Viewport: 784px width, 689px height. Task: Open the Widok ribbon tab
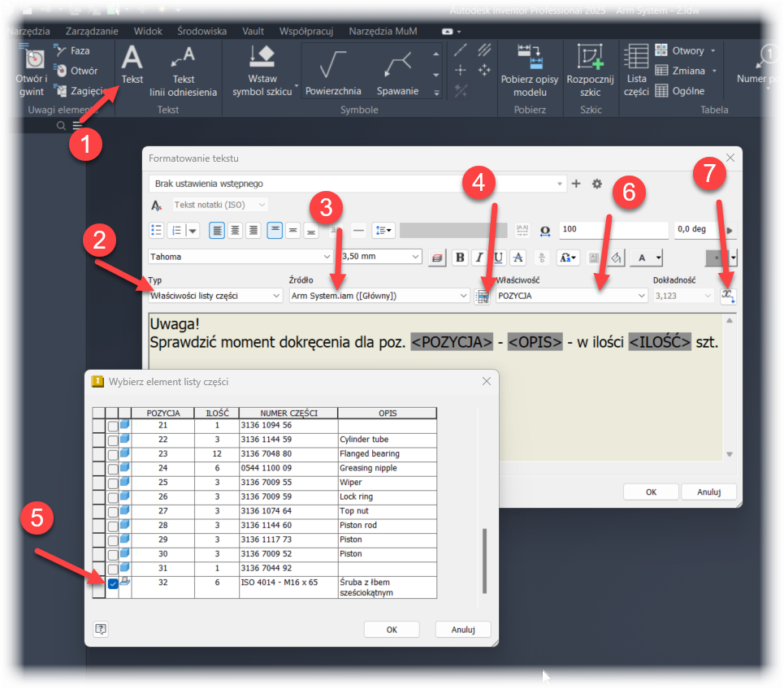click(x=147, y=31)
